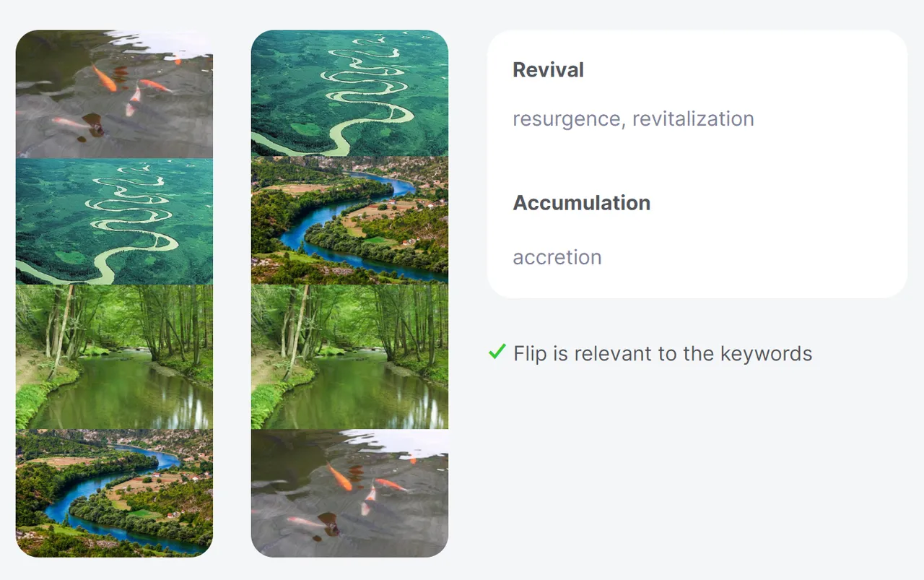924x580 pixels.
Task: Select the left flip's green forest stream image
Action: 114,358
